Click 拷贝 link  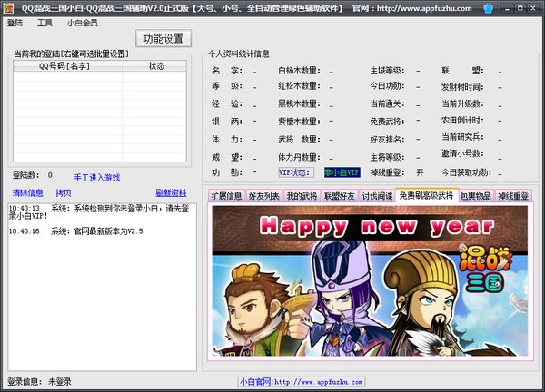point(64,192)
